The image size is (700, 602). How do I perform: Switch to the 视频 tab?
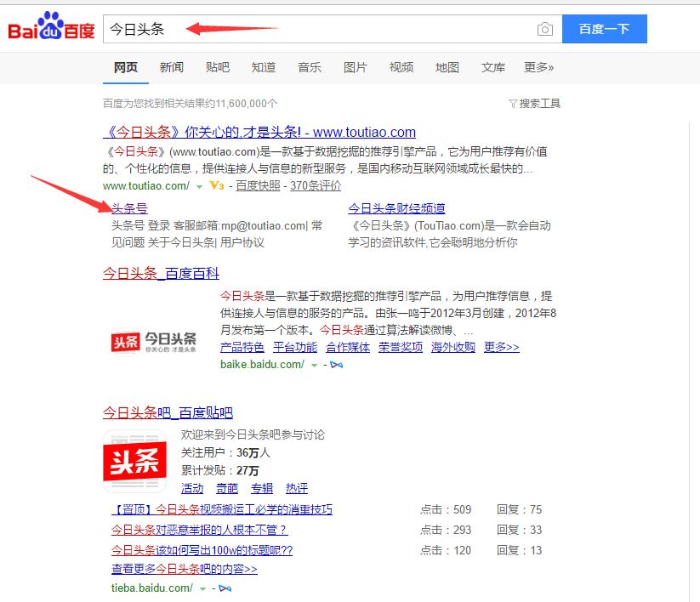(401, 66)
